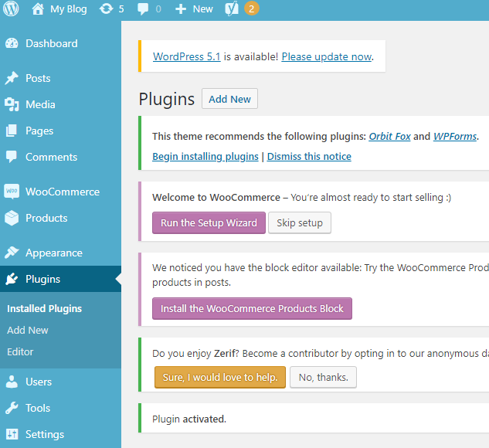Click the Skip setup button
This screenshot has width=489, height=448.
300,222
